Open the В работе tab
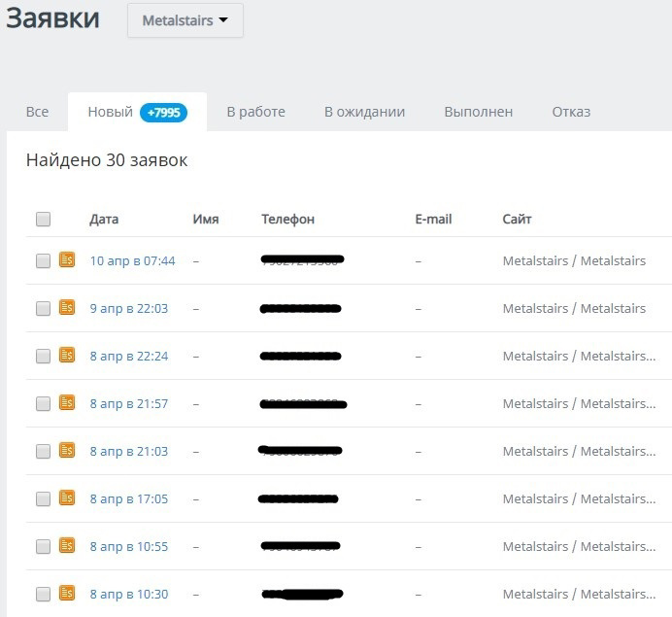This screenshot has width=672, height=617. pyautogui.click(x=255, y=112)
